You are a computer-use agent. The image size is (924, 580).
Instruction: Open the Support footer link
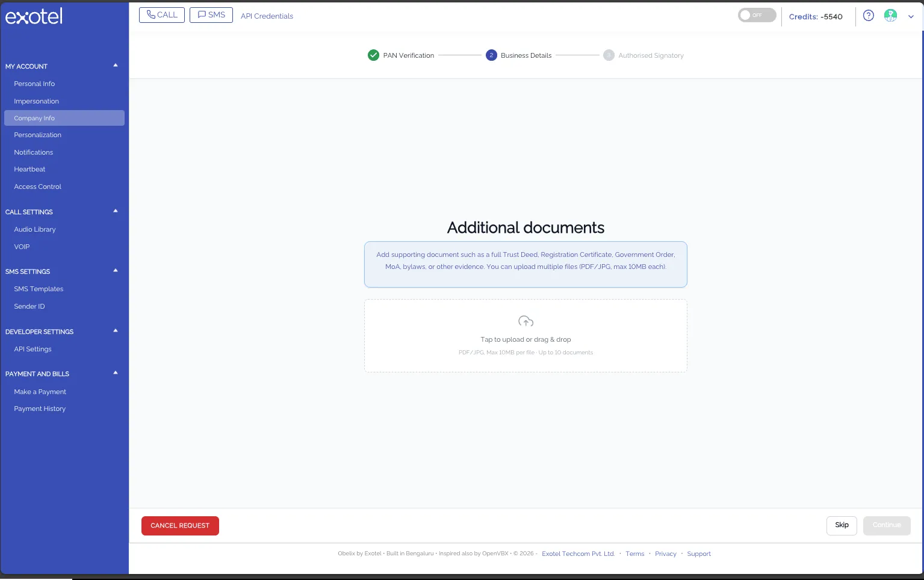(699, 554)
